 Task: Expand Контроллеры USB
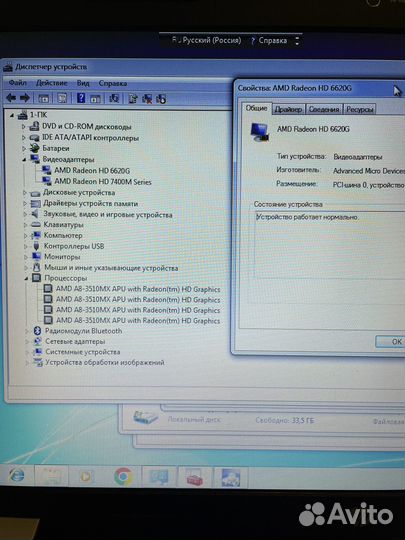click(26, 247)
